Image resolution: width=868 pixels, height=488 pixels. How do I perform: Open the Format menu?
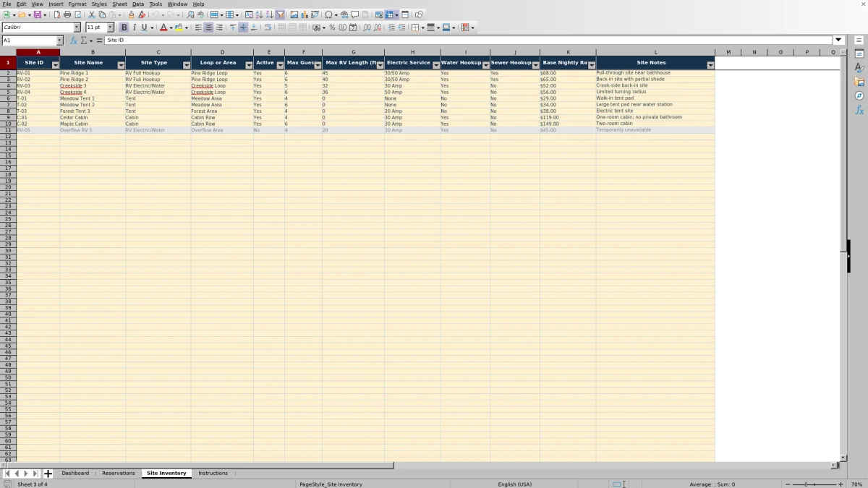tap(77, 4)
